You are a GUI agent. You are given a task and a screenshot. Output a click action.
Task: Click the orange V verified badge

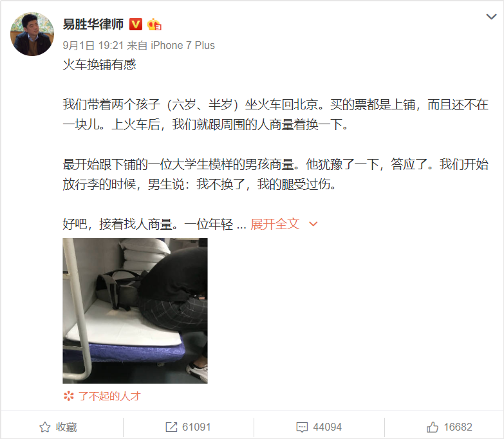click(x=136, y=24)
